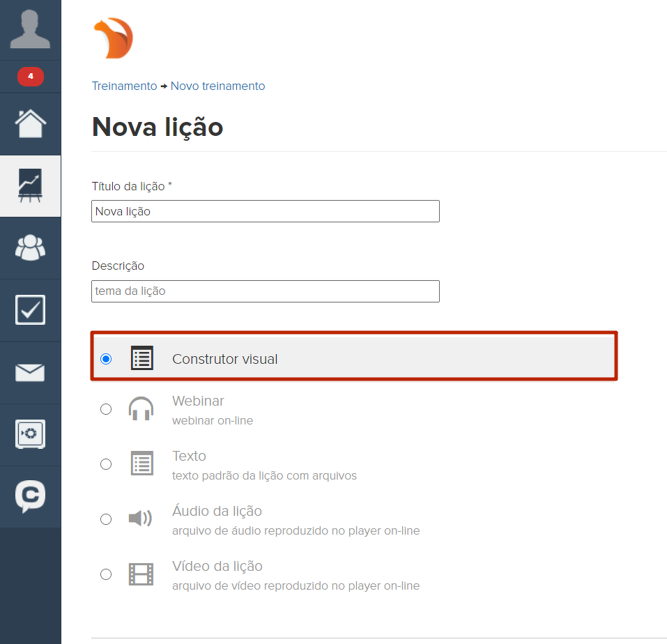The height and width of the screenshot is (644, 667).
Task: Open the mail envelope sidebar icon
Action: coord(30,373)
